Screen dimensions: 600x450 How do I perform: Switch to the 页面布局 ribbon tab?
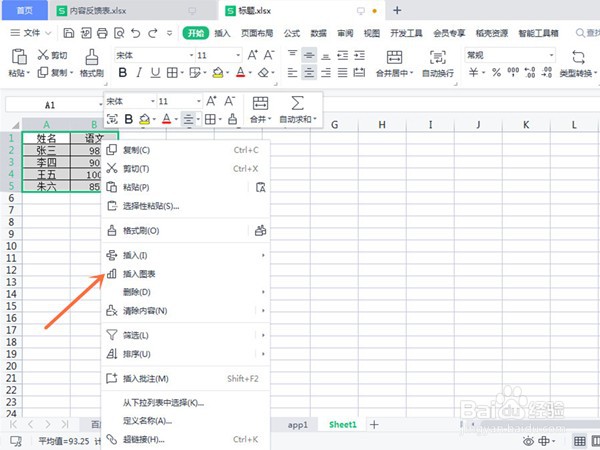pyautogui.click(x=257, y=33)
